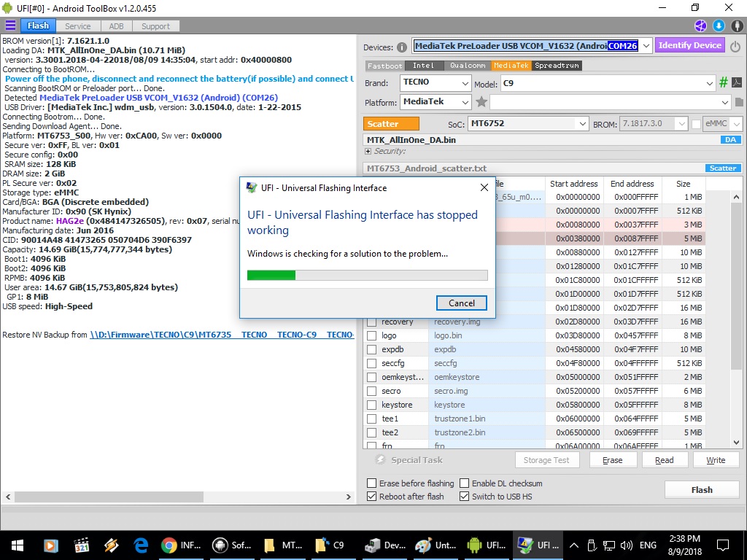This screenshot has height=560, width=747.
Task: Open the Support tab
Action: coord(155,26)
